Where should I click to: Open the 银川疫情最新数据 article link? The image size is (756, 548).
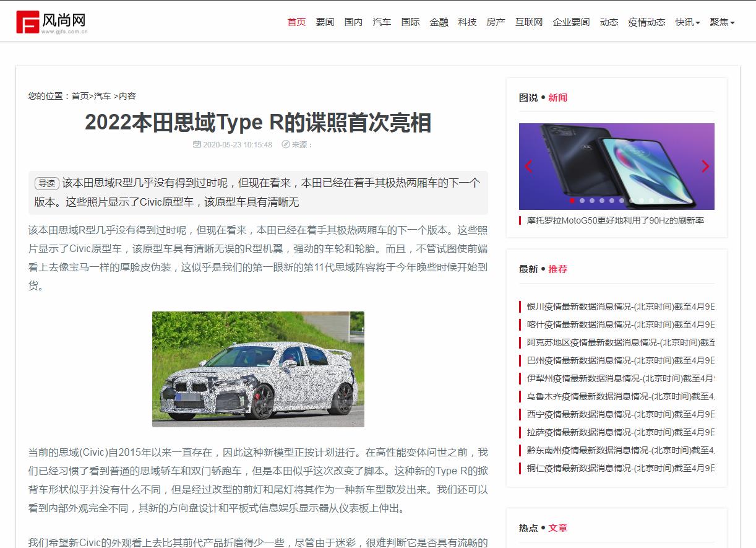pyautogui.click(x=621, y=307)
